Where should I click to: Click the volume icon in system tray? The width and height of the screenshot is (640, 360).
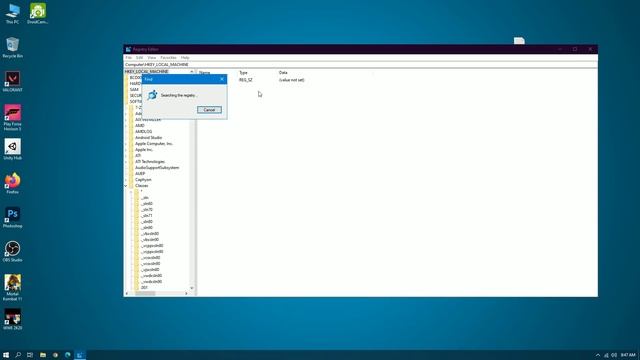pyautogui.click(x=614, y=355)
